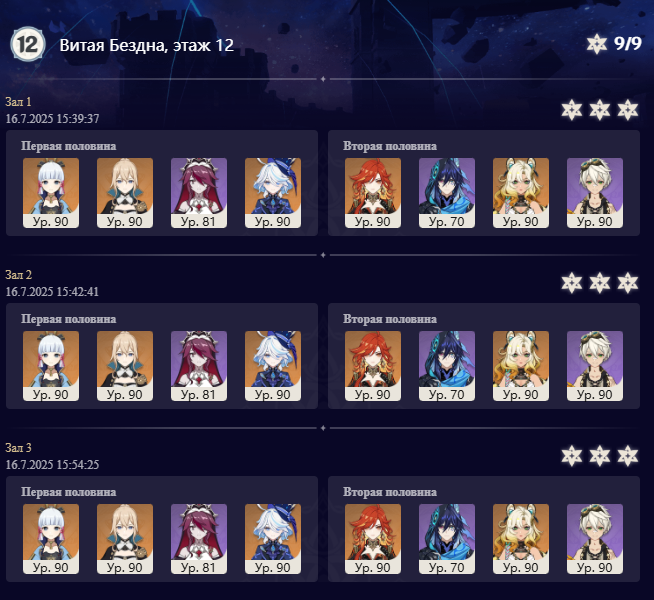Screen dimensions: 654x600
Task: Select white-haired character in Зал 1 first half
Action: (x=51, y=193)
